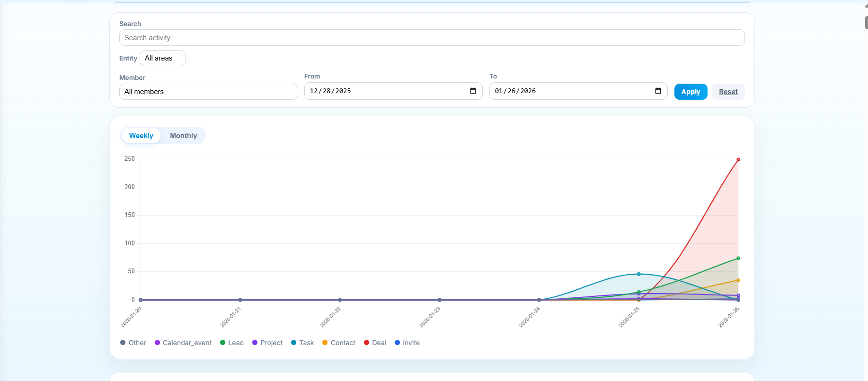Toggle the Contact legend item

[338, 343]
